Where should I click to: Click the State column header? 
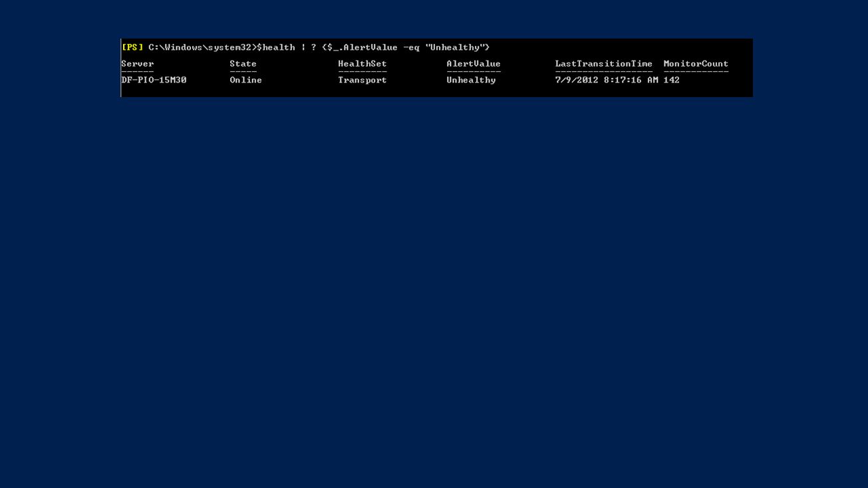click(243, 64)
